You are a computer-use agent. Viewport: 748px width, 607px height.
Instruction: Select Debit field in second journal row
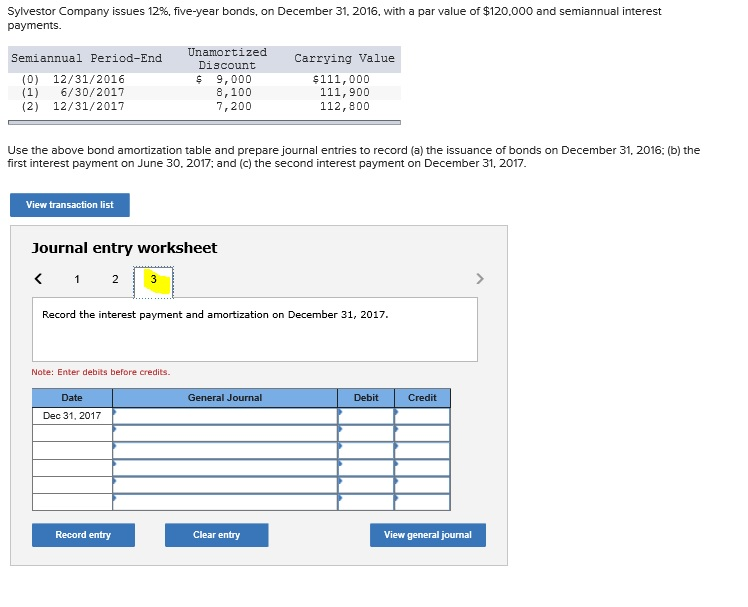coord(366,433)
